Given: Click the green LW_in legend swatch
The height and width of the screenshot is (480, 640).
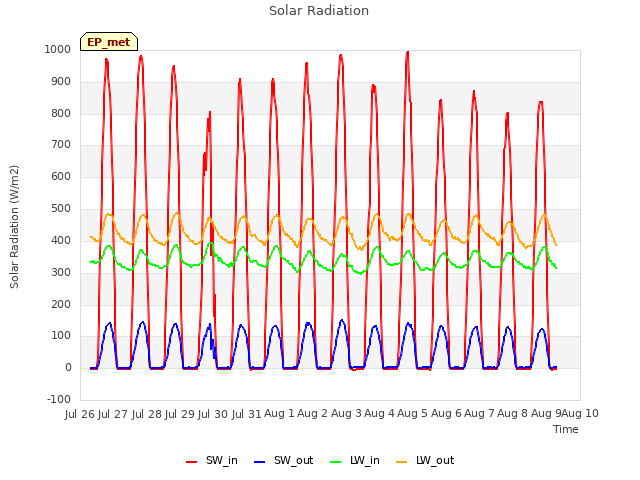Looking at the screenshot, I should [x=336, y=462].
